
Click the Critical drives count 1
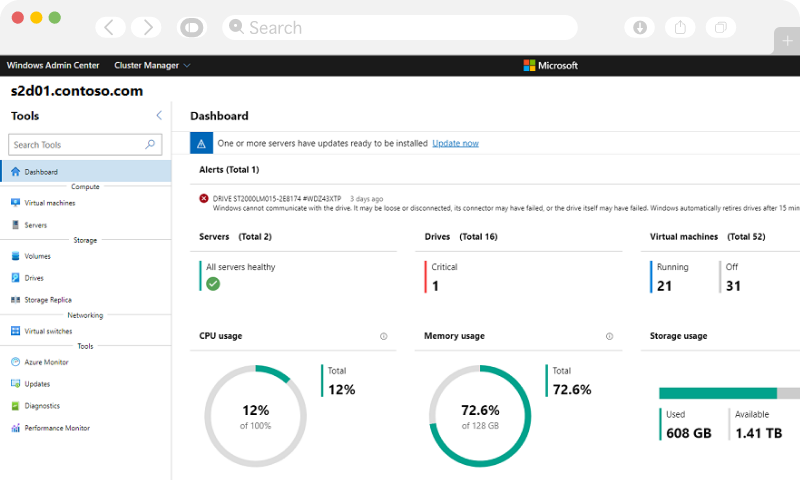coord(435,286)
